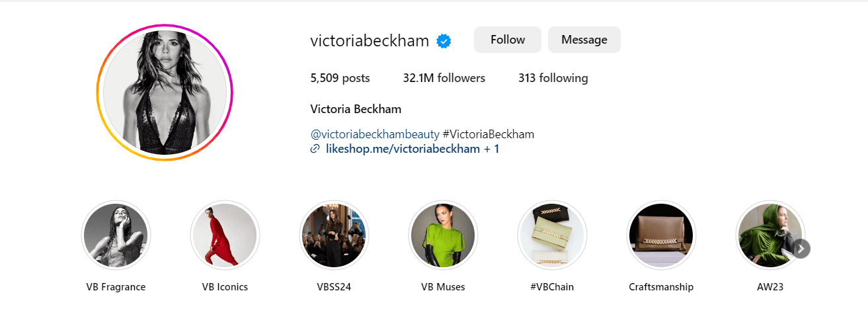Click the 5,509 posts count
The width and height of the screenshot is (868, 334).
click(x=340, y=78)
